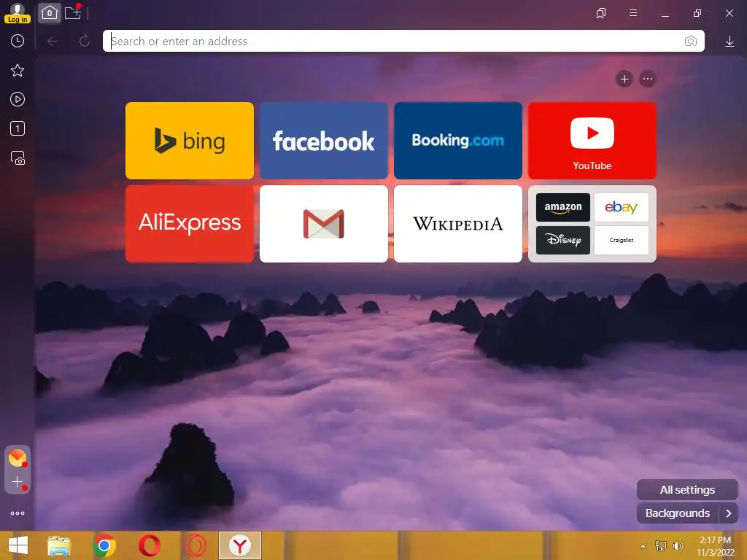This screenshot has height=560, width=747.
Task: Open the YouTube tile
Action: pyautogui.click(x=592, y=141)
